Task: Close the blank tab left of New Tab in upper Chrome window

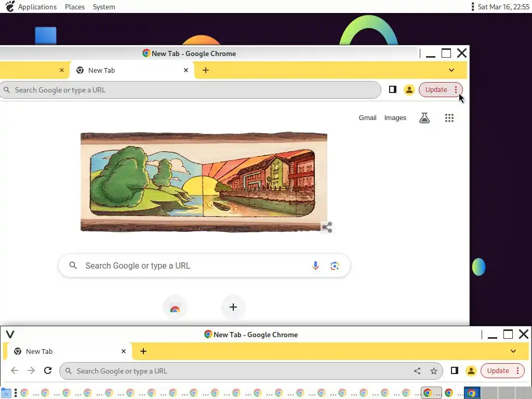Action: click(62, 70)
